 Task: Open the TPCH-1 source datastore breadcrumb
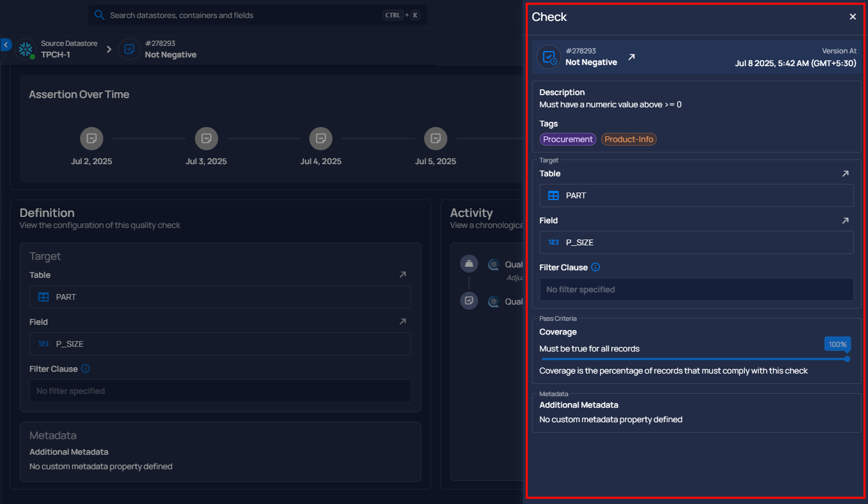pyautogui.click(x=69, y=49)
